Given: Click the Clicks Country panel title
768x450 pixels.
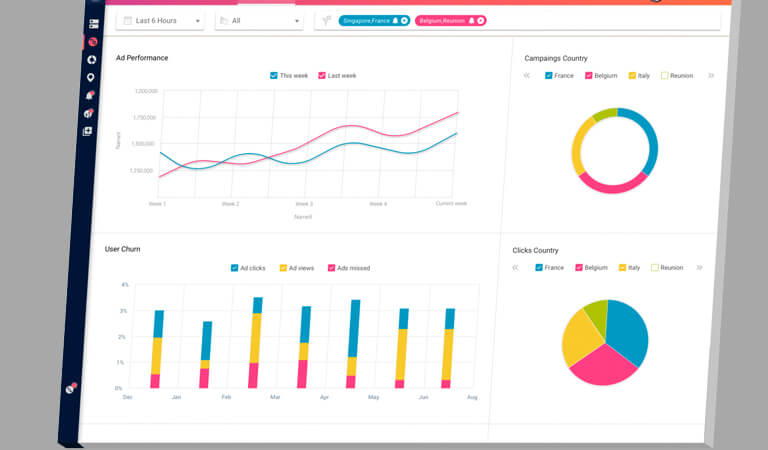Looking at the screenshot, I should coord(535,250).
